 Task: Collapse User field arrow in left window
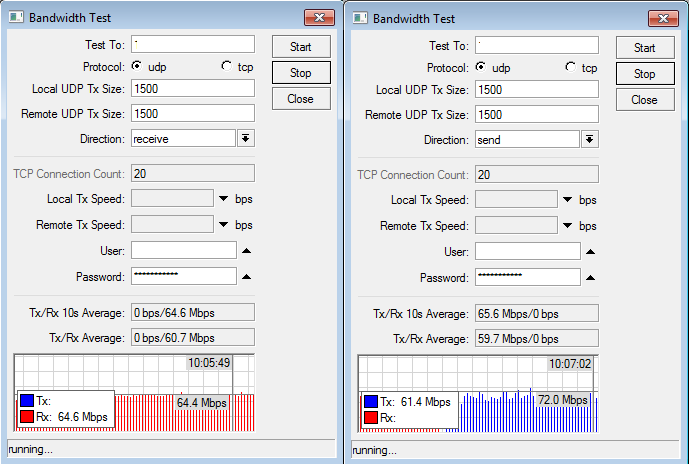pyautogui.click(x=247, y=250)
